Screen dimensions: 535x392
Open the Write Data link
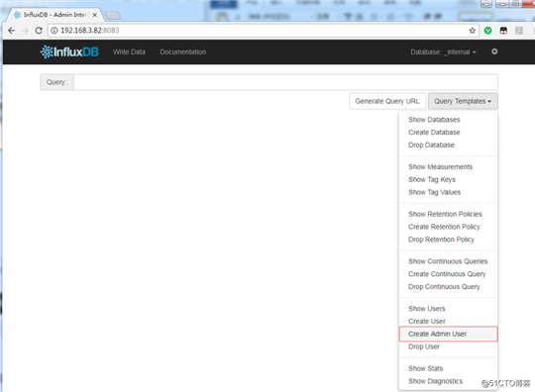[x=130, y=51]
